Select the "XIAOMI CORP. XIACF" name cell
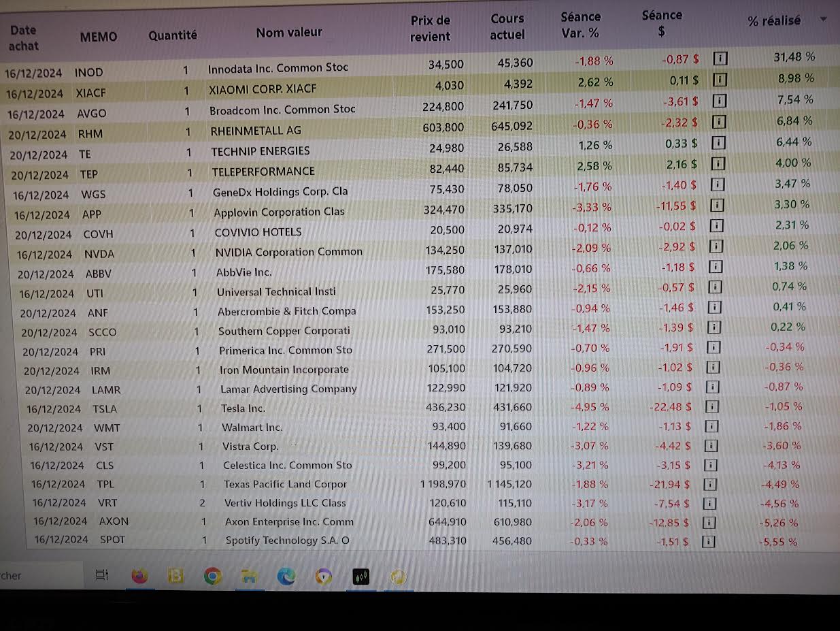This screenshot has height=631, width=840. (x=263, y=88)
